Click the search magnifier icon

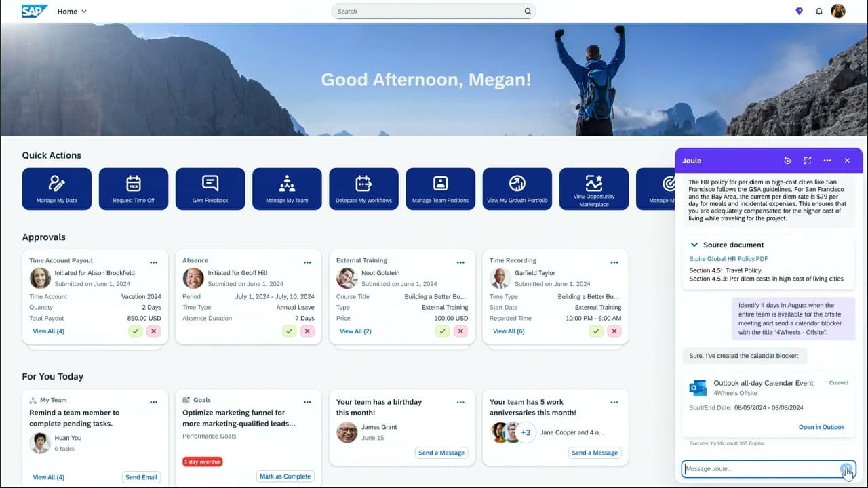(x=528, y=12)
